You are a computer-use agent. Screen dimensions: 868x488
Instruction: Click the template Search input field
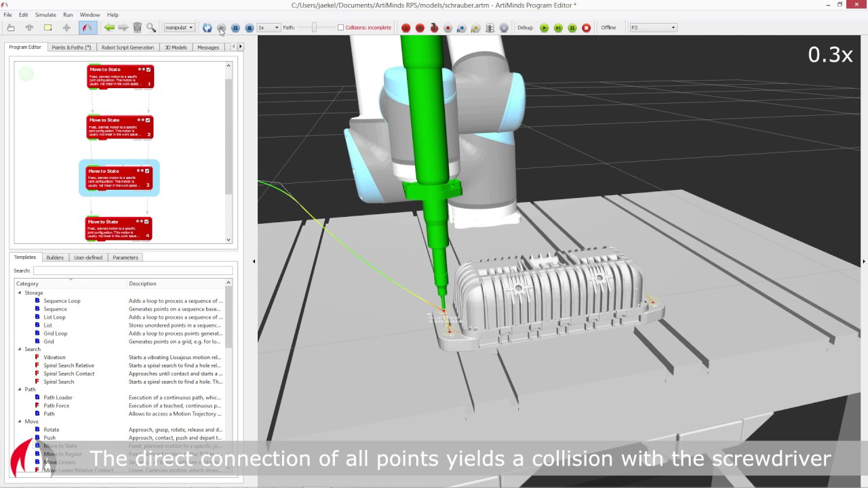pyautogui.click(x=129, y=270)
